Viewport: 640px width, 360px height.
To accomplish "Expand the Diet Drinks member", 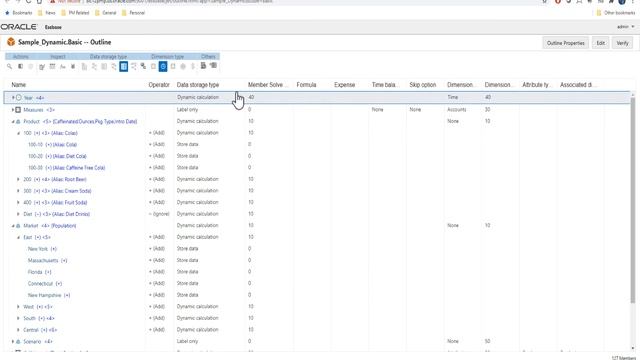I will [x=18, y=214].
